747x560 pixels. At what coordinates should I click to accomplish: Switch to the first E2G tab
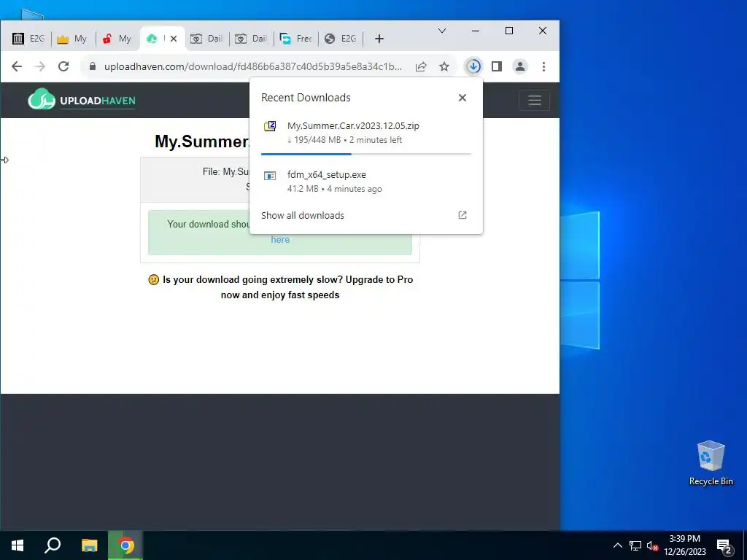pyautogui.click(x=28, y=39)
